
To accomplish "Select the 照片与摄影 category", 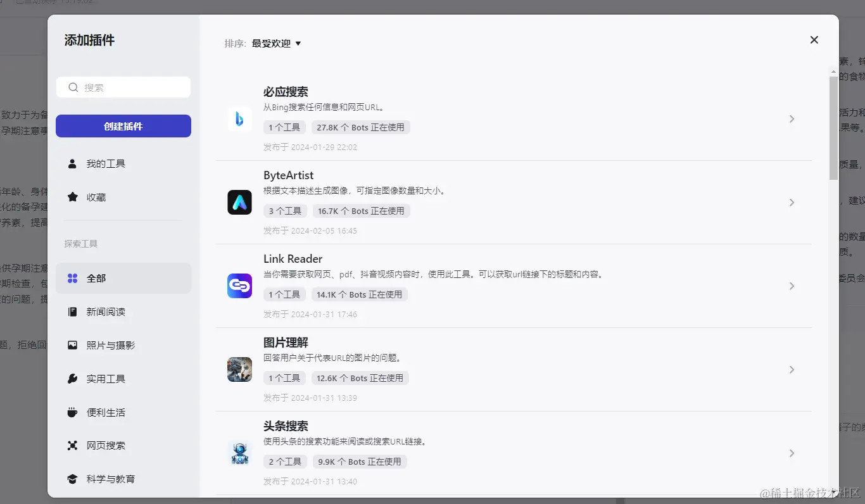I will (x=123, y=345).
